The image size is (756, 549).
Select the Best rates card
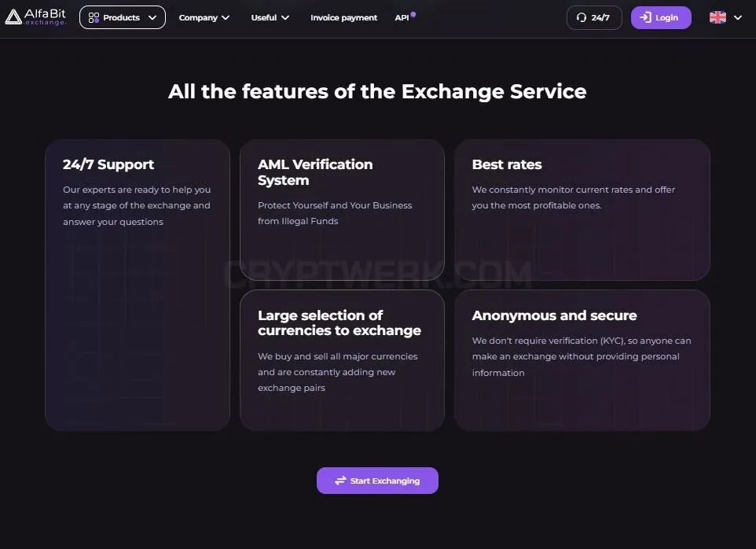click(582, 210)
